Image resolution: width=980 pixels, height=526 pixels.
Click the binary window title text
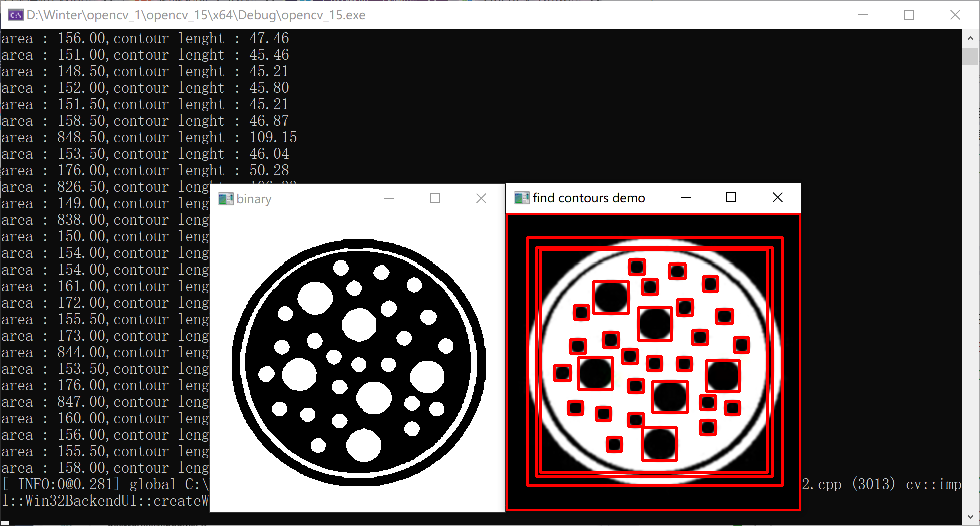click(x=254, y=199)
